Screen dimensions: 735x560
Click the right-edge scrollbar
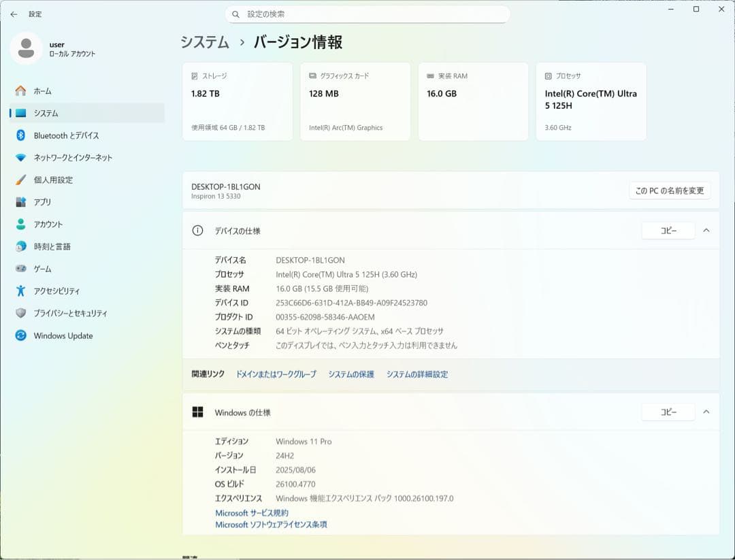732,204
